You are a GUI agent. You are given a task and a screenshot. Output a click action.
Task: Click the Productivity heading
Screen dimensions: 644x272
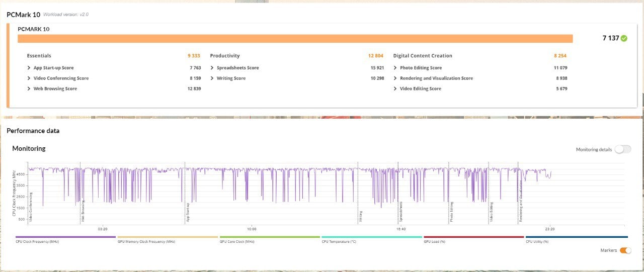225,56
